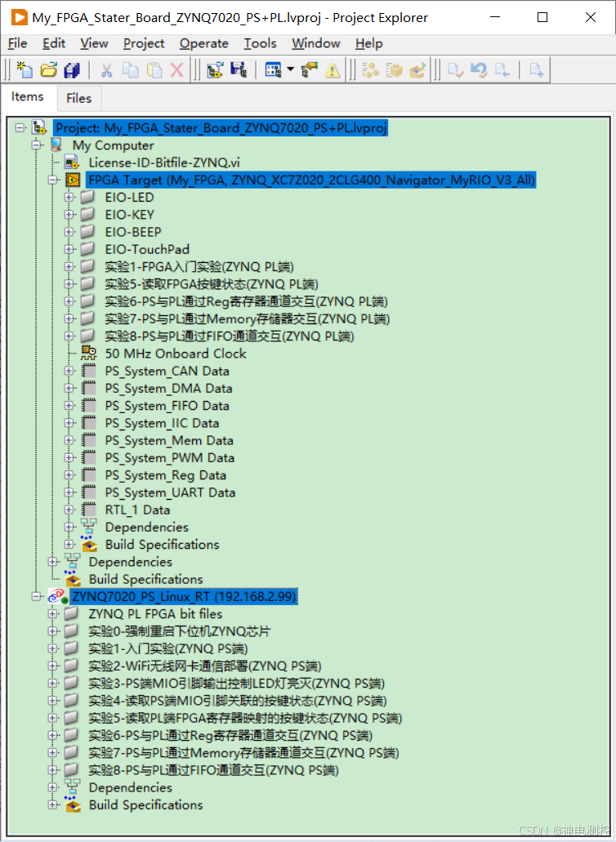
Task: Open the File menu
Action: pos(17,43)
